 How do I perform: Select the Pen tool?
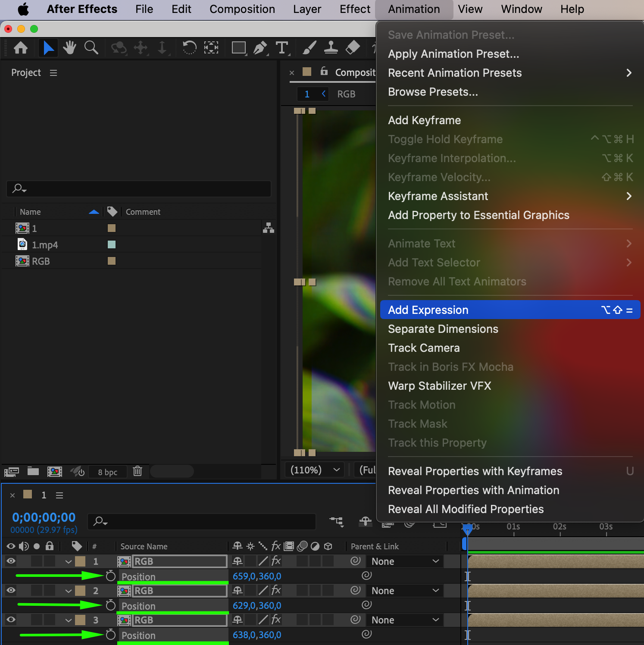point(260,47)
